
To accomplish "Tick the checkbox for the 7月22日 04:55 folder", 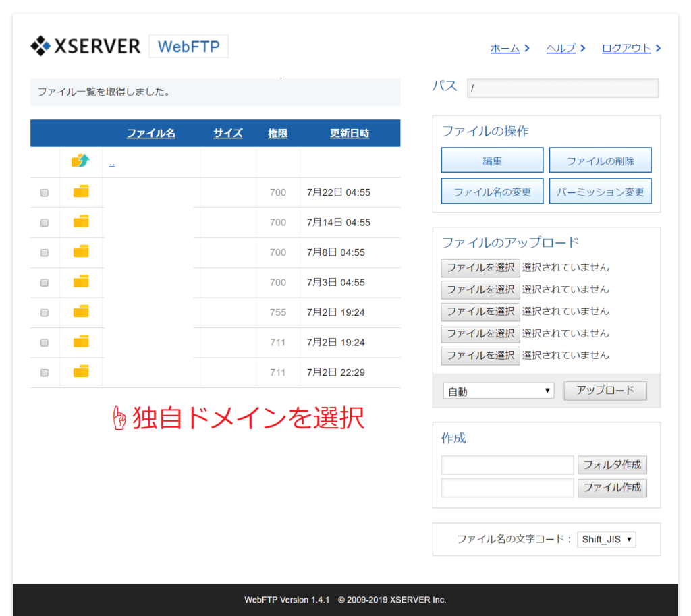I will coord(45,192).
